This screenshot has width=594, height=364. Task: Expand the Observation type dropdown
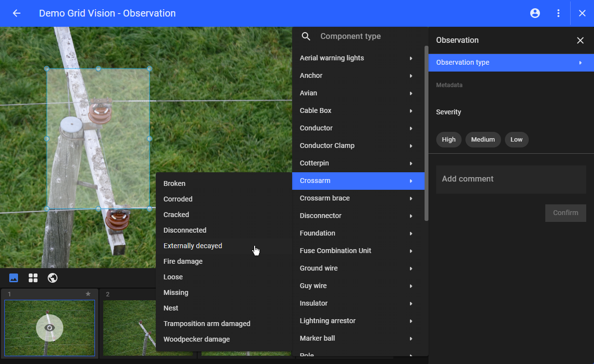(511, 63)
